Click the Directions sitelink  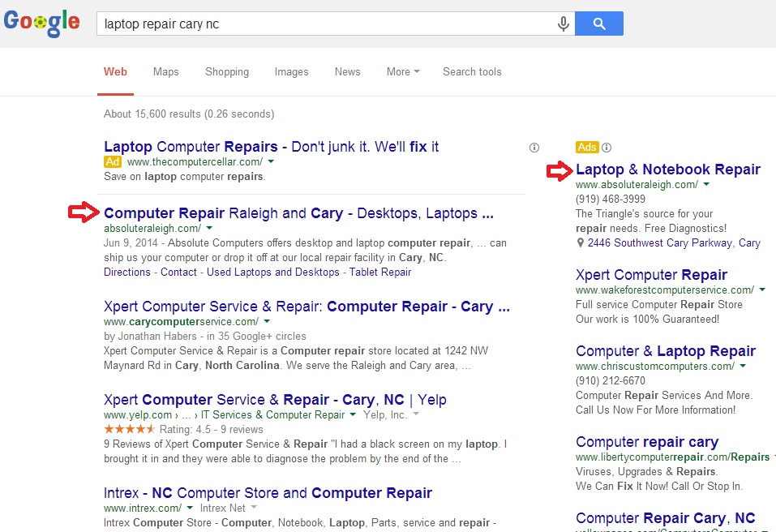pos(127,272)
